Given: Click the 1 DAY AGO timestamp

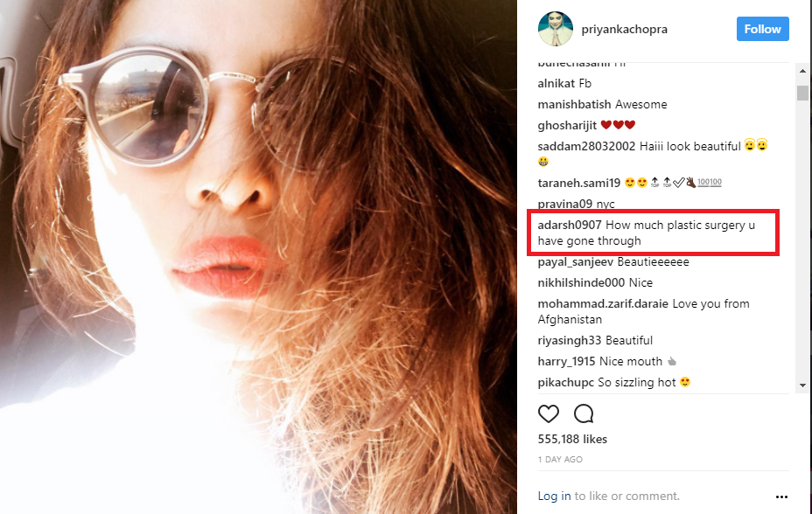Looking at the screenshot, I should 560,459.
